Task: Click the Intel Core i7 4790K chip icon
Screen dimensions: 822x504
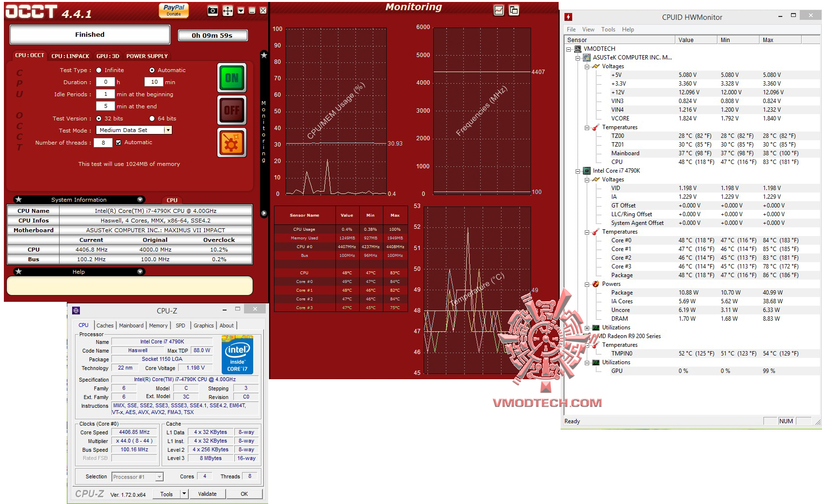Action: pyautogui.click(x=587, y=171)
